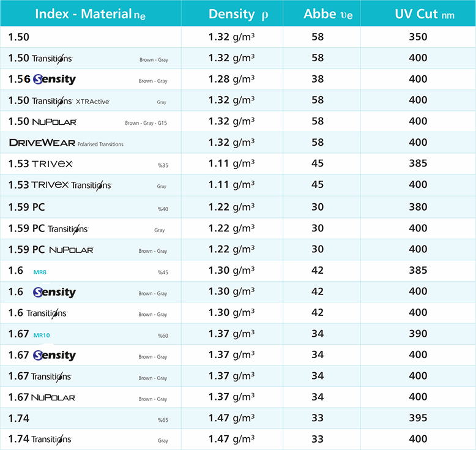
Task: Click the Density column header
Action: [238, 14]
